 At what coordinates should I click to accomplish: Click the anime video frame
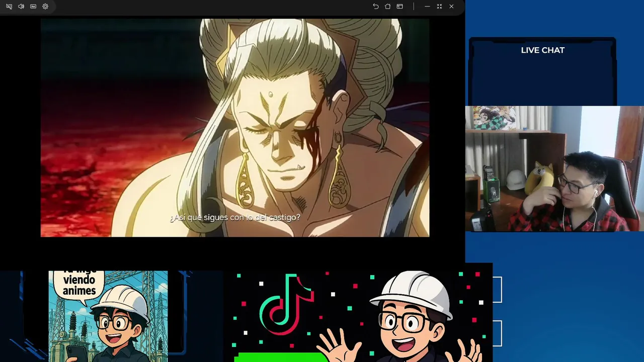point(235,128)
